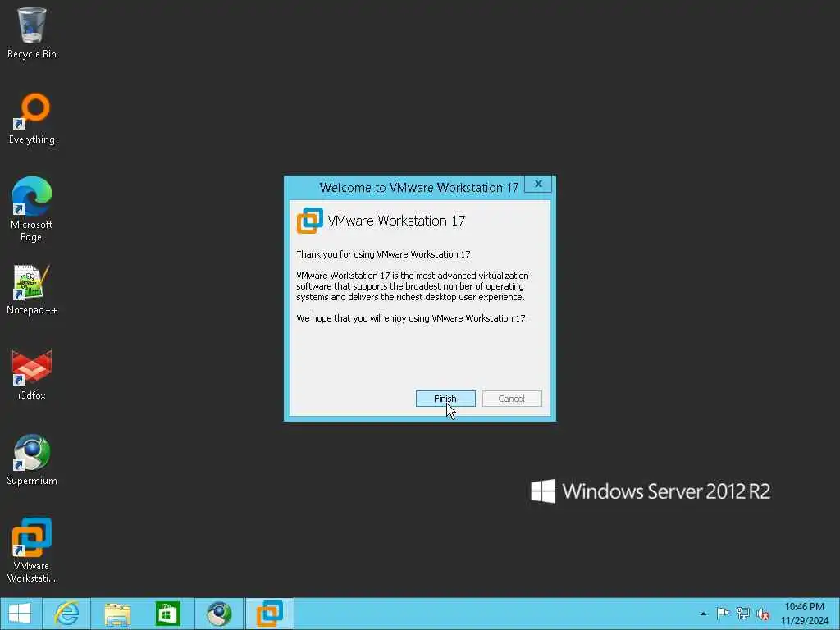Click the Cancel button in the dialog
Image resolution: width=840 pixels, height=630 pixels.
512,399
